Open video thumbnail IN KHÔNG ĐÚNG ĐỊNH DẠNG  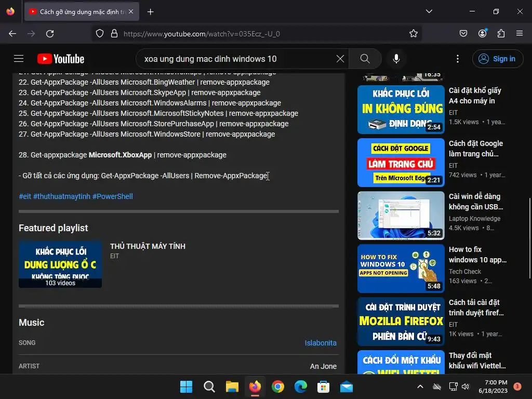click(401, 110)
